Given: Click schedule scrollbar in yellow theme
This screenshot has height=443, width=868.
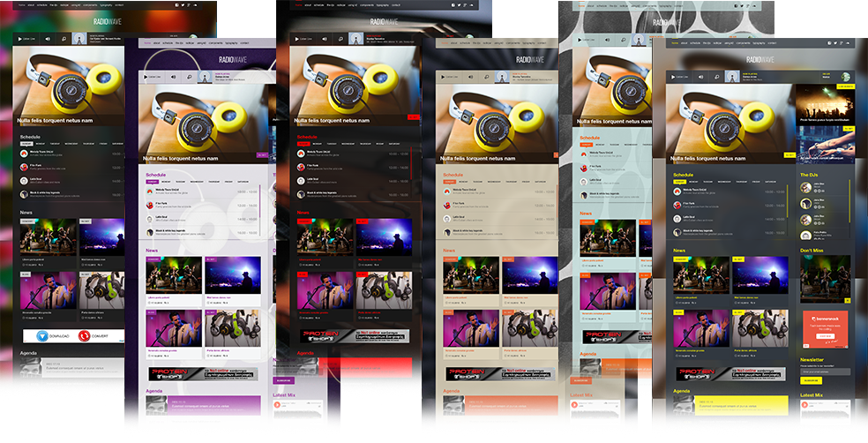Looking at the screenshot, I should 787,201.
